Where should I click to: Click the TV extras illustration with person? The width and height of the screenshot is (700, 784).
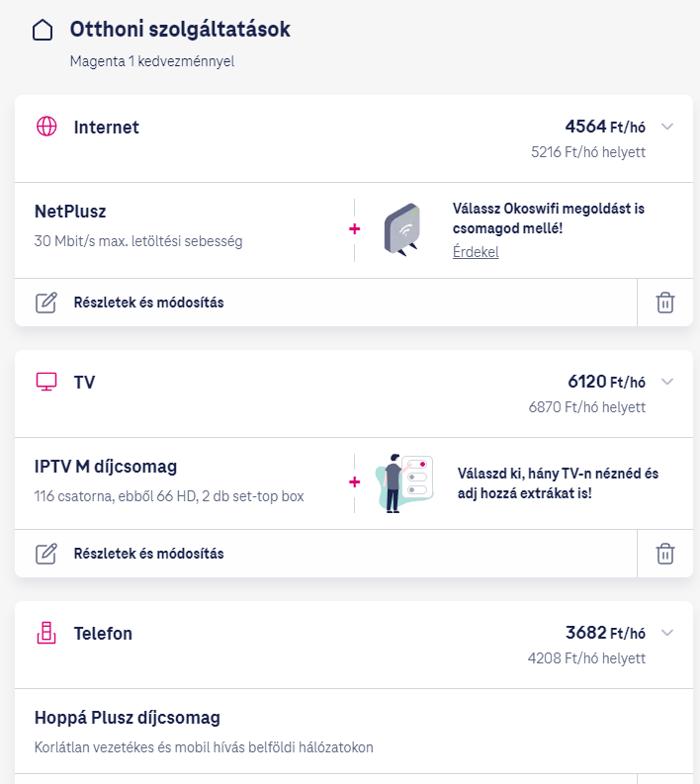[x=403, y=483]
